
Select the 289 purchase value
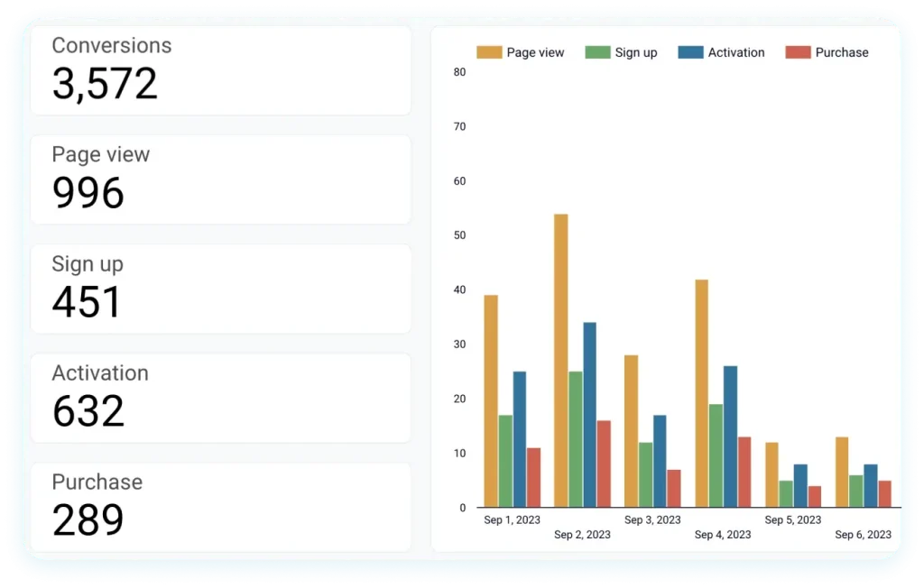pyautogui.click(x=88, y=520)
